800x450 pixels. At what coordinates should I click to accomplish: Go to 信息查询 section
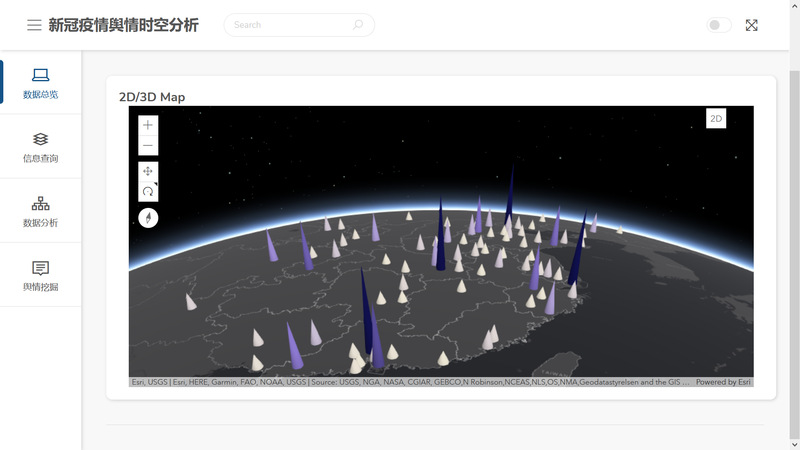(40, 147)
